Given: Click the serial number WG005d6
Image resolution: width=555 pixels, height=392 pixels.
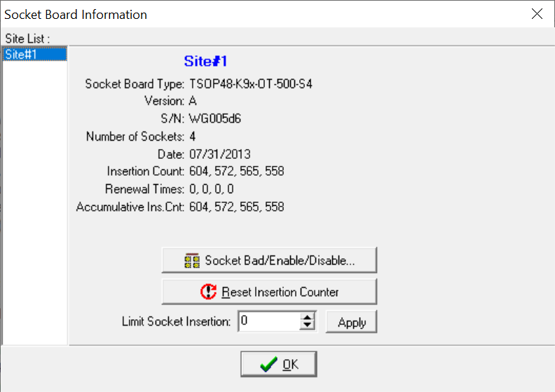Looking at the screenshot, I should [215, 118].
